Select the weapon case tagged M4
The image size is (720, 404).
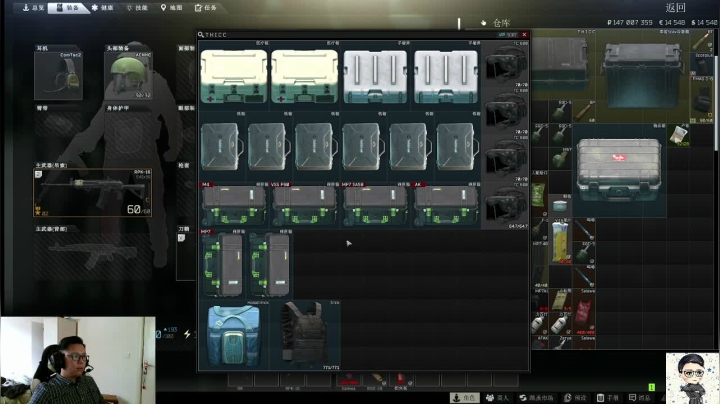234,205
